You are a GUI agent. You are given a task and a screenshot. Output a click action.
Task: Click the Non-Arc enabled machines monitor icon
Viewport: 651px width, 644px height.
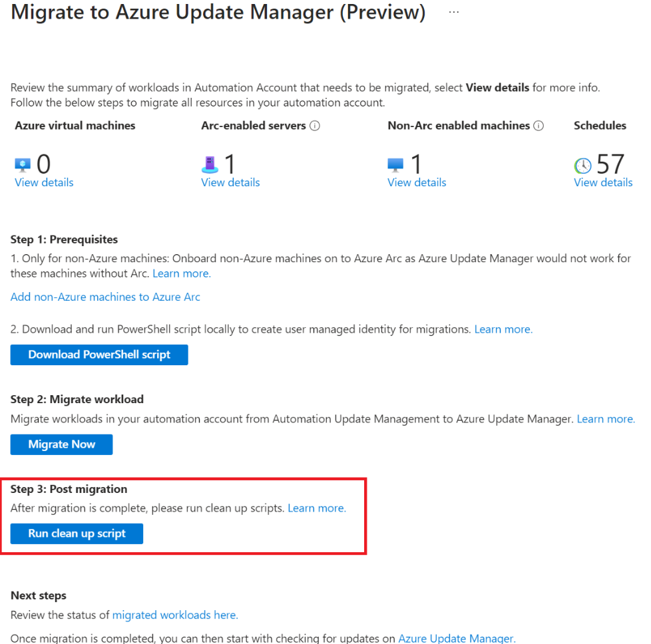click(395, 165)
